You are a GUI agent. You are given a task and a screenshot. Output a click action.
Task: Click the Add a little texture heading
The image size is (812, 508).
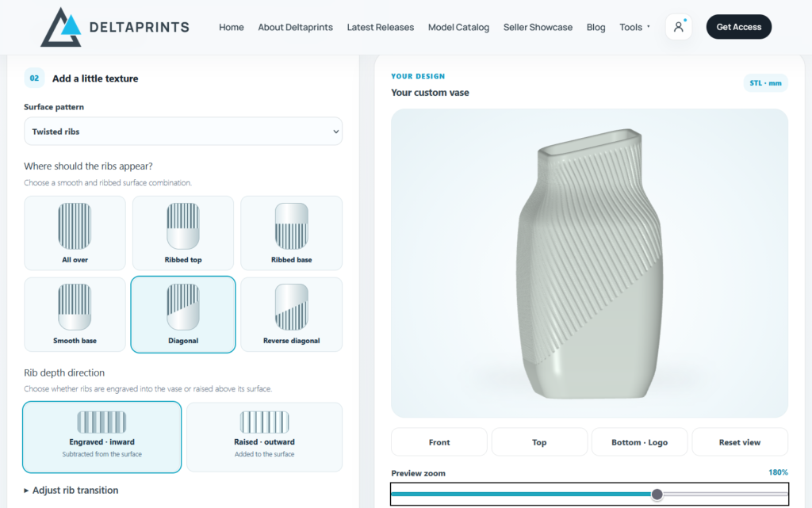pos(95,78)
